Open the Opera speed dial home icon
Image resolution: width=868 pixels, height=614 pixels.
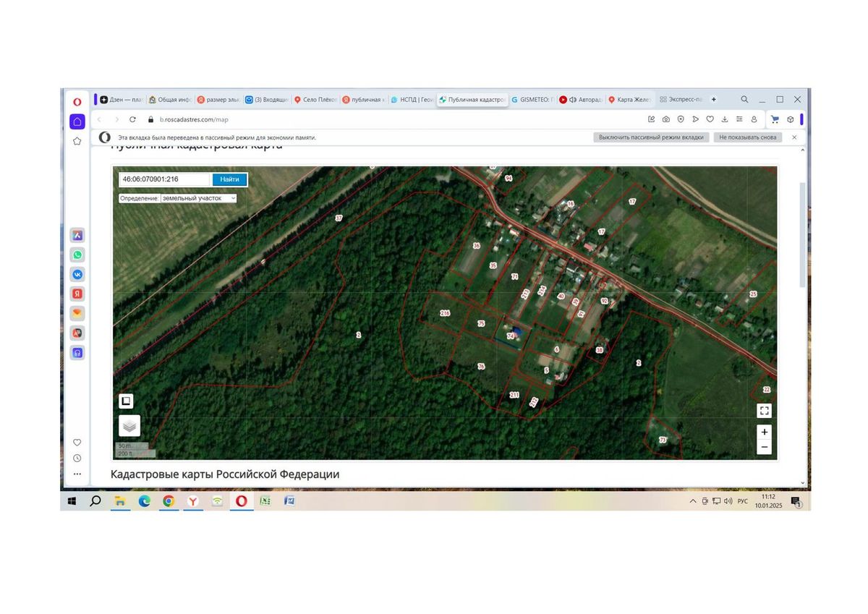tap(77, 121)
